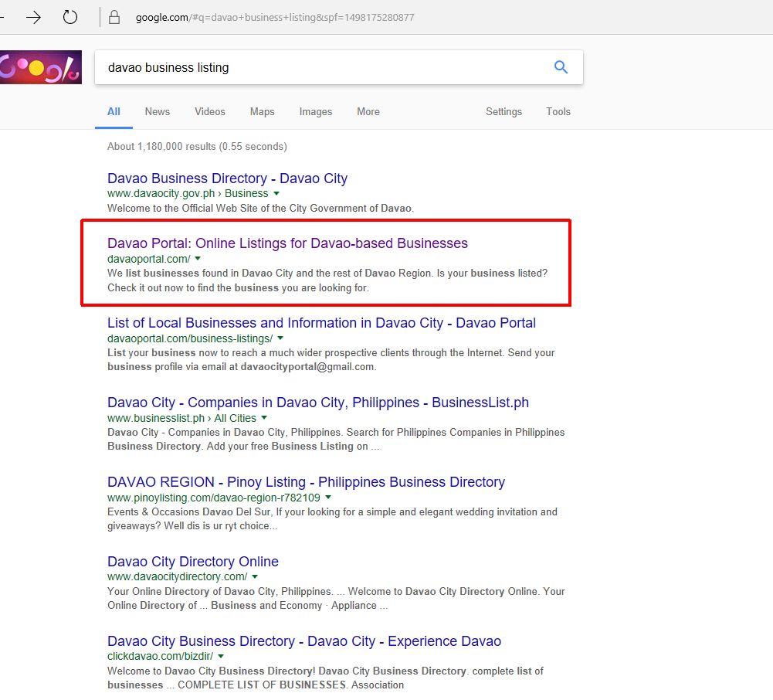Image resolution: width=773 pixels, height=700 pixels.
Task: Open Davao City - Companies BusinessList.ph result
Action: 318,403
